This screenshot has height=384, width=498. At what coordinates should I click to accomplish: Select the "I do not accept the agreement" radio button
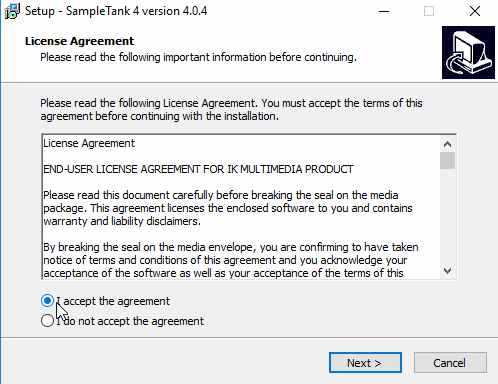tap(47, 321)
